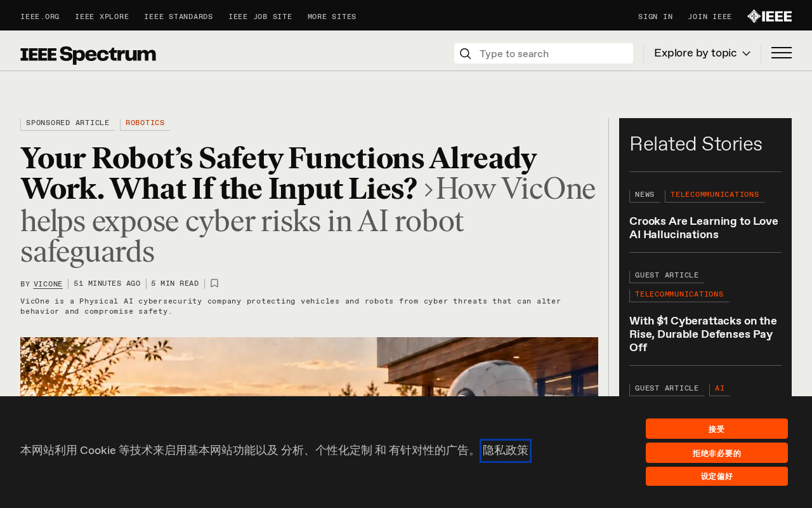Click the Related Stories heading
The height and width of the screenshot is (508, 812).
[x=696, y=144]
